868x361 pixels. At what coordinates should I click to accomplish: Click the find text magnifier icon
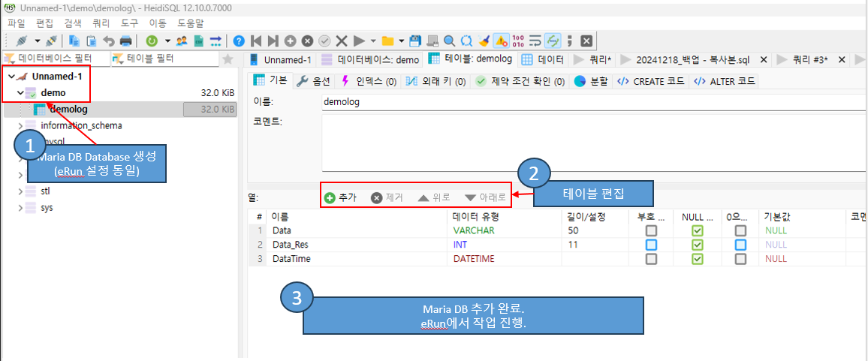pyautogui.click(x=450, y=41)
